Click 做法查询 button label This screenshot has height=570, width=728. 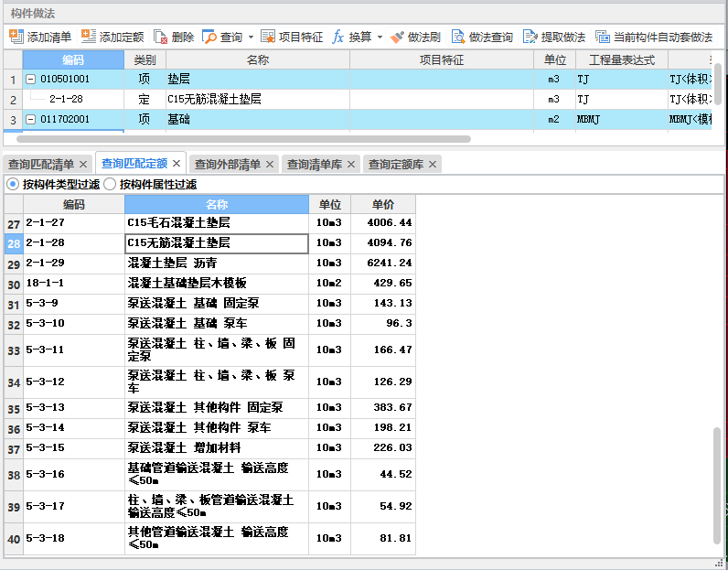click(x=491, y=38)
